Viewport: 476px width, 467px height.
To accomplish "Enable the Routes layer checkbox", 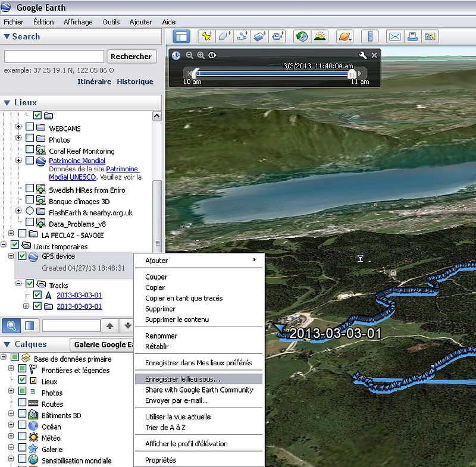I will (x=22, y=402).
